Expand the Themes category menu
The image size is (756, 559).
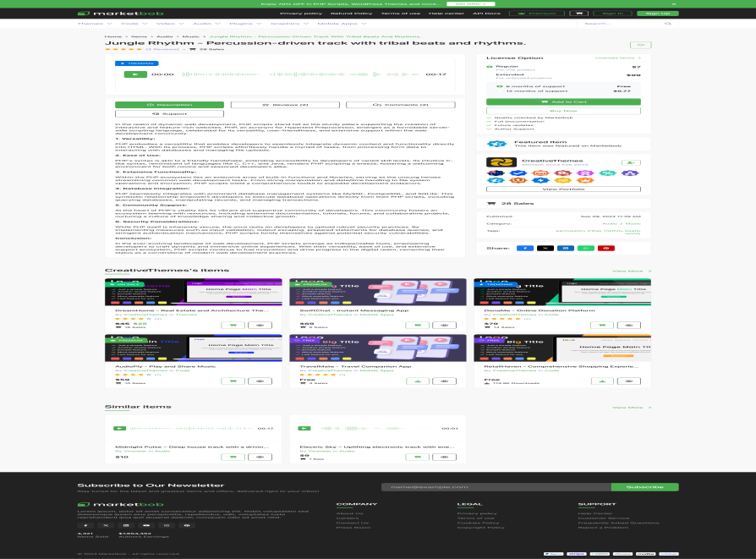tap(93, 24)
